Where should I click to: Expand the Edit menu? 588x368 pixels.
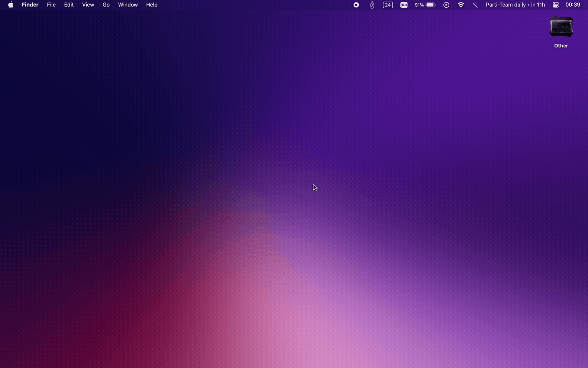coord(69,5)
